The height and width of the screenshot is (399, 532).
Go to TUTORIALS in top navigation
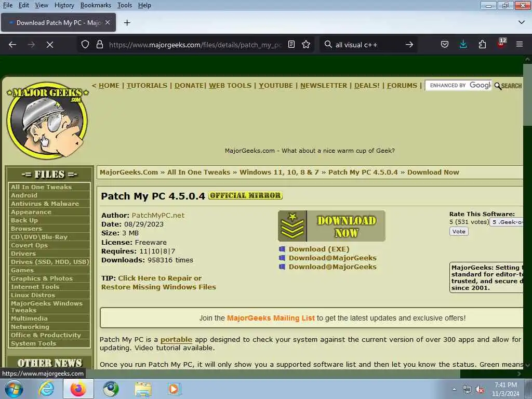click(x=147, y=86)
